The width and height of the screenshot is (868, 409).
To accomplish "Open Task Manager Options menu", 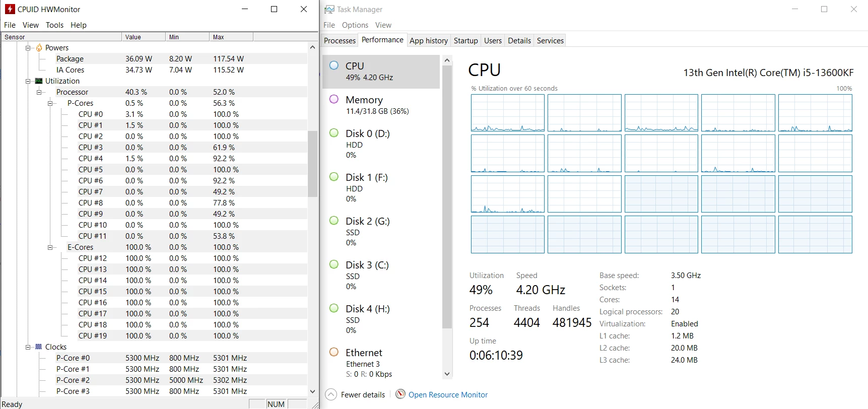I will tap(355, 25).
